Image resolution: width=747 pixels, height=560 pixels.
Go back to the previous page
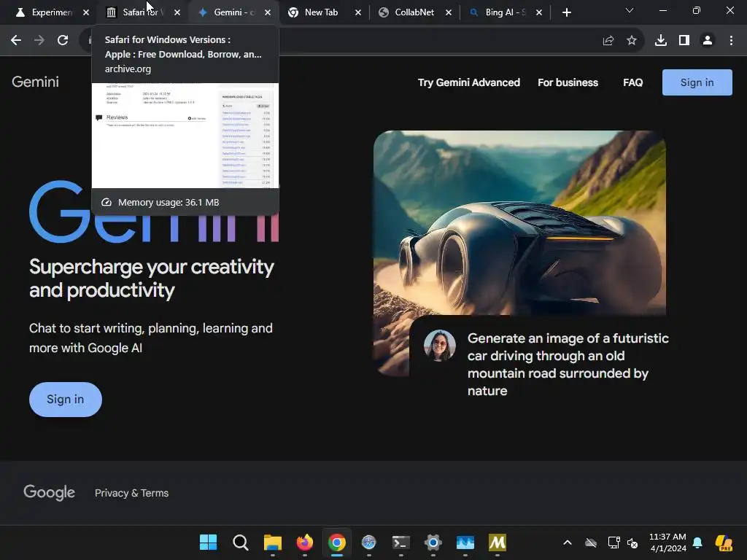point(16,41)
